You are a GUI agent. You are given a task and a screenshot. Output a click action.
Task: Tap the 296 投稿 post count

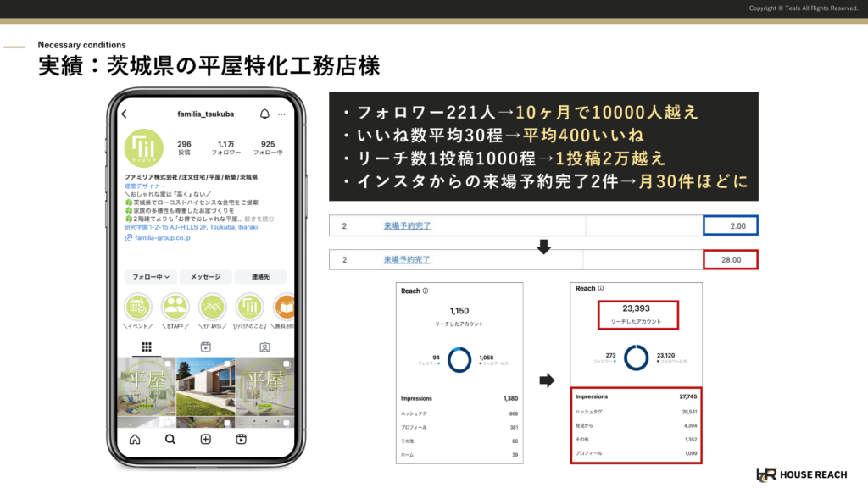[184, 147]
